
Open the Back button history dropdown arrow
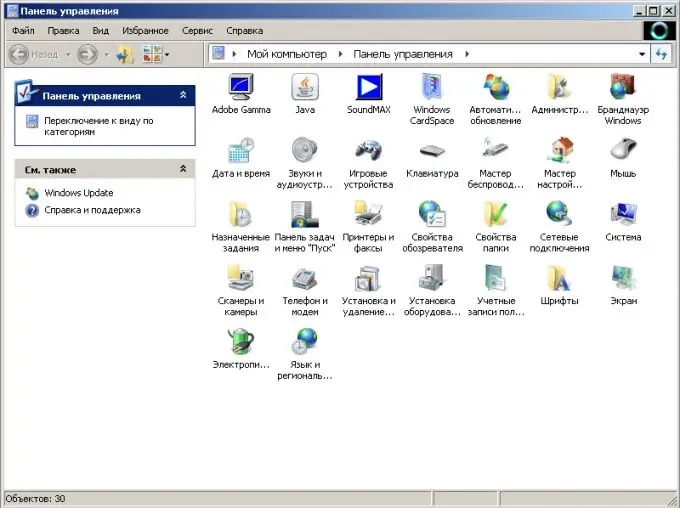click(68, 55)
